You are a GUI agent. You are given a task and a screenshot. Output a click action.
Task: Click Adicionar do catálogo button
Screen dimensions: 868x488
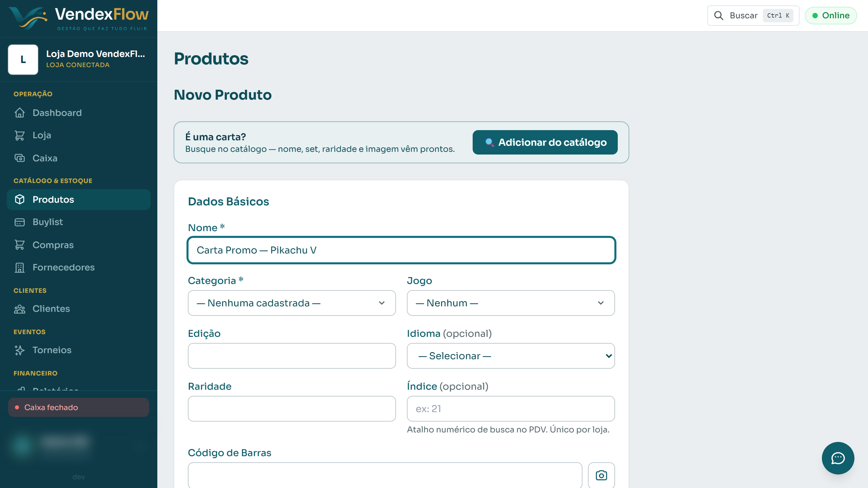click(x=545, y=142)
